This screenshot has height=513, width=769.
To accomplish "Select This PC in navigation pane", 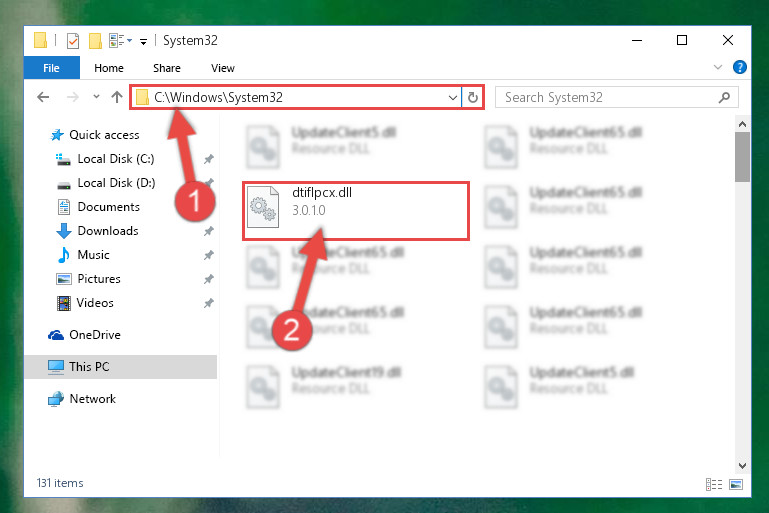I will 89,367.
